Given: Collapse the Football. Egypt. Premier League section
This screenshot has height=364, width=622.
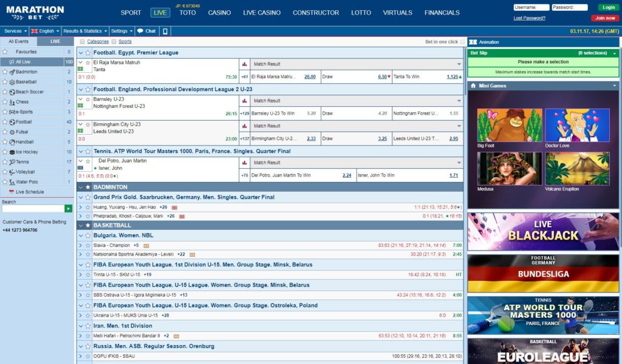Looking at the screenshot, I should pos(81,53).
